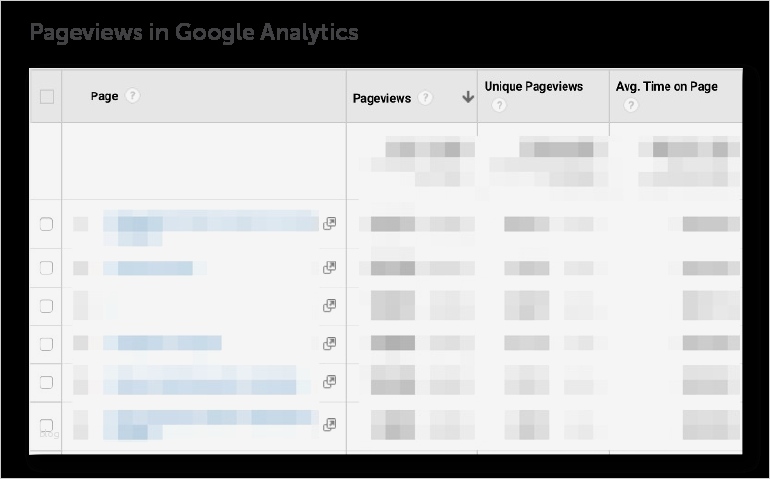This screenshot has width=770, height=479.
Task: Show help tooltip for Pageviews column
Action: (426, 98)
